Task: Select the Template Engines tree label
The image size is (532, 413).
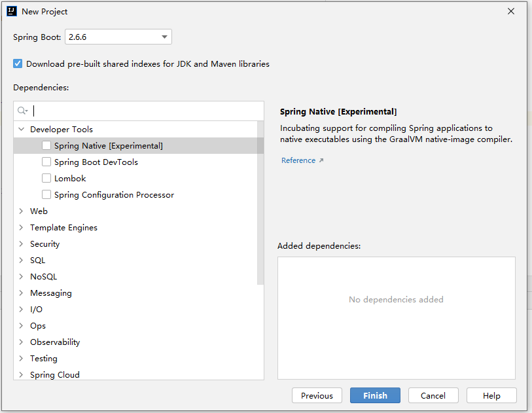Action: point(63,228)
